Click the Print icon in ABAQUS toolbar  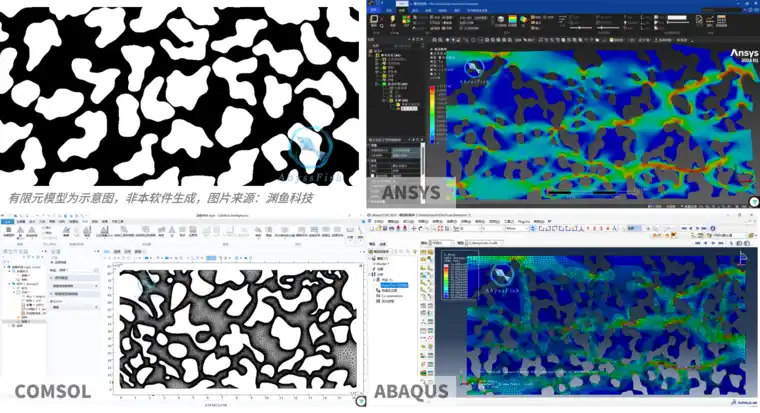tap(391, 228)
